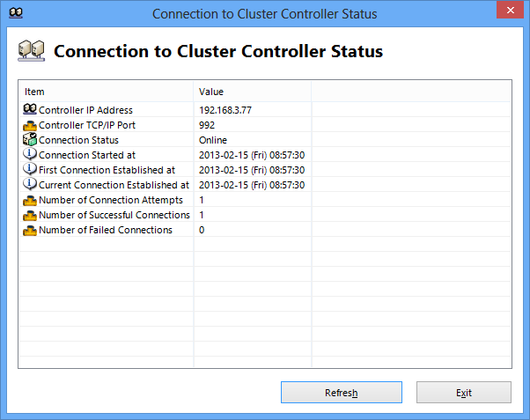Click the Controller TCP/IP Port icon

pyautogui.click(x=30, y=125)
